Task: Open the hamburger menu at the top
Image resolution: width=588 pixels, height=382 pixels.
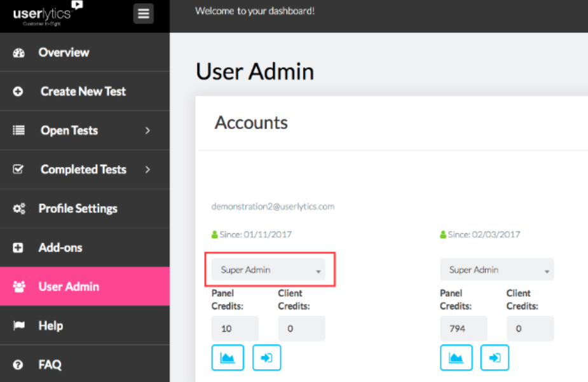Action: click(x=143, y=13)
